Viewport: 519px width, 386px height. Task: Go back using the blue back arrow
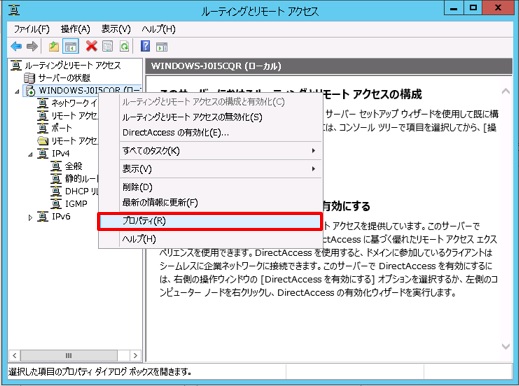click(16, 46)
